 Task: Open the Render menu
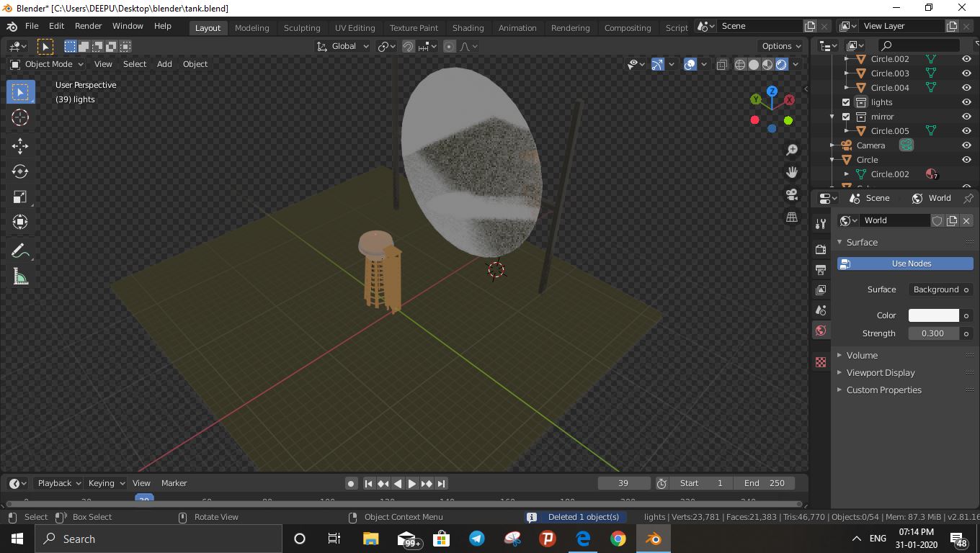(x=88, y=26)
